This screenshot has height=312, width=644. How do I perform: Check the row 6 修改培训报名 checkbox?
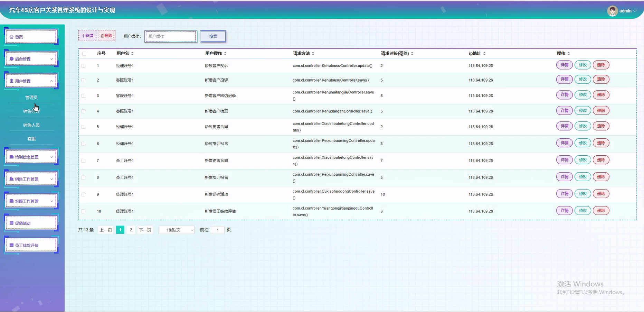[84, 144]
